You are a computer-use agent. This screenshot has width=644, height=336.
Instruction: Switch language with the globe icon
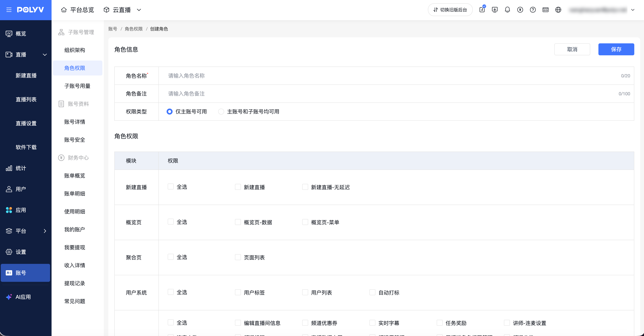(558, 10)
